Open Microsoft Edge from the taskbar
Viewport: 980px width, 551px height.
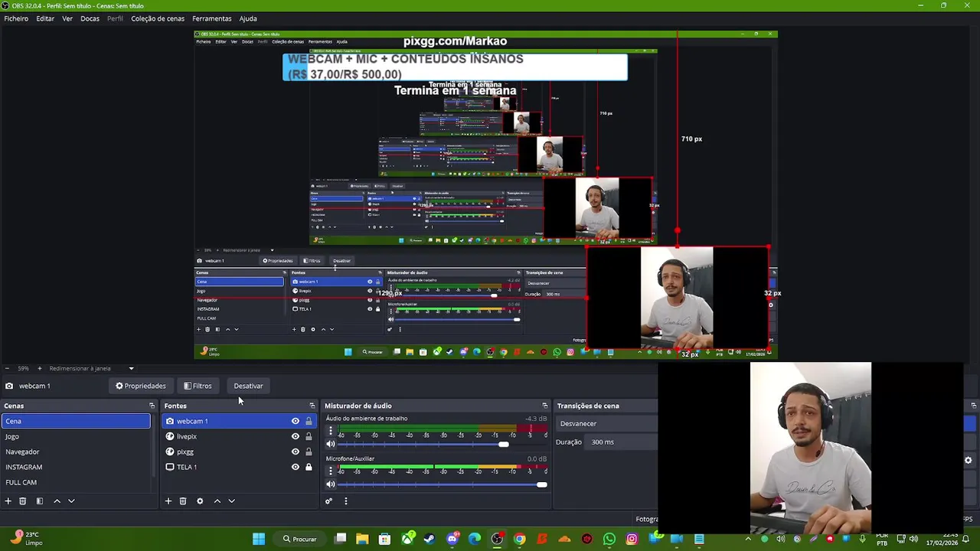click(x=475, y=539)
